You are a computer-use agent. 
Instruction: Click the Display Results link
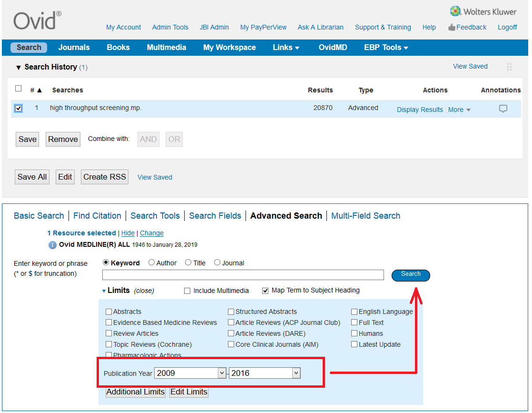[420, 110]
